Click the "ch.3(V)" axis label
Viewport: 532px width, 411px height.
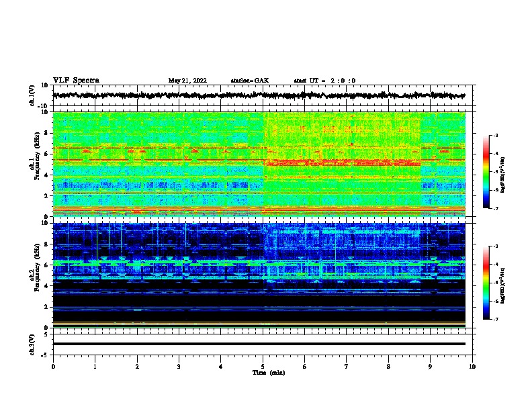click(32, 345)
